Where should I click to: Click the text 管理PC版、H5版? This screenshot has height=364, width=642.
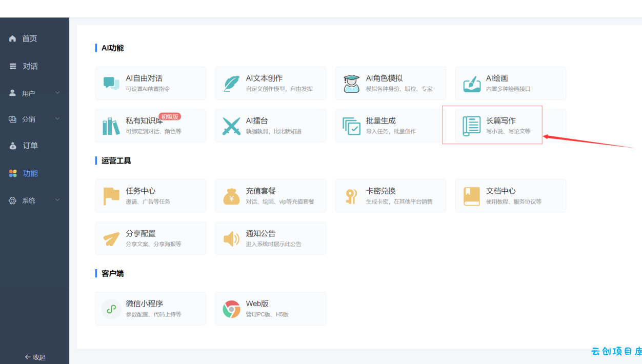pyautogui.click(x=267, y=314)
